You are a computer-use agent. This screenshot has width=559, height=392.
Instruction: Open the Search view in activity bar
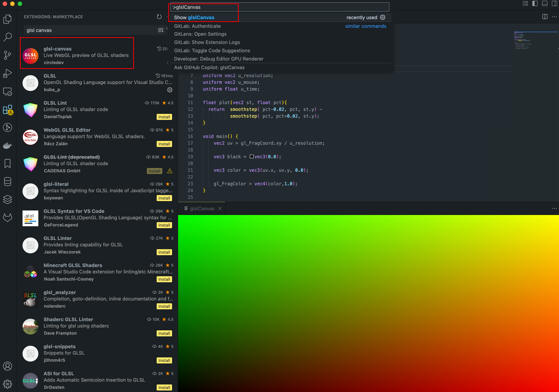tap(8, 37)
